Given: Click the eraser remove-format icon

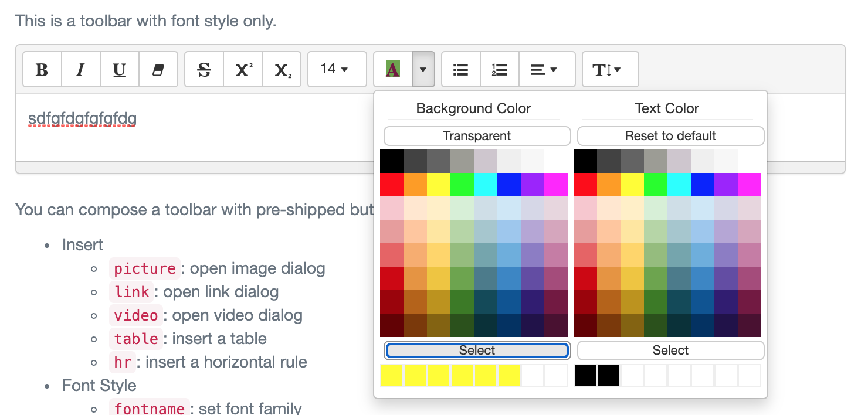Looking at the screenshot, I should (158, 70).
